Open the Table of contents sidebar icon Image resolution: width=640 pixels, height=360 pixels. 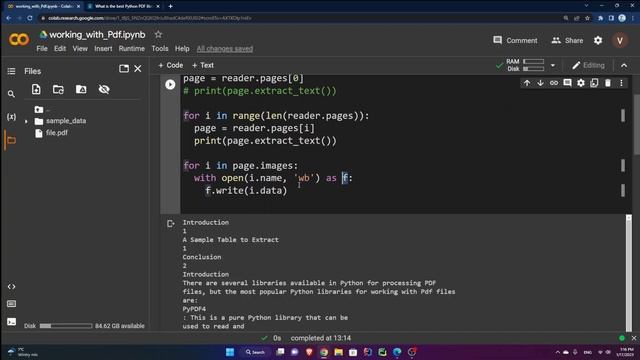click(x=11, y=71)
